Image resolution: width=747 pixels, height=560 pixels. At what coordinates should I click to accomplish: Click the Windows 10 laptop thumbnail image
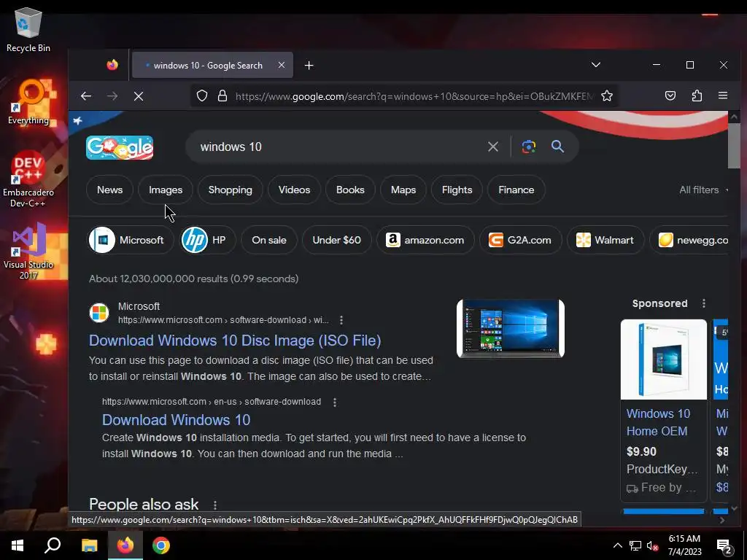pos(510,329)
